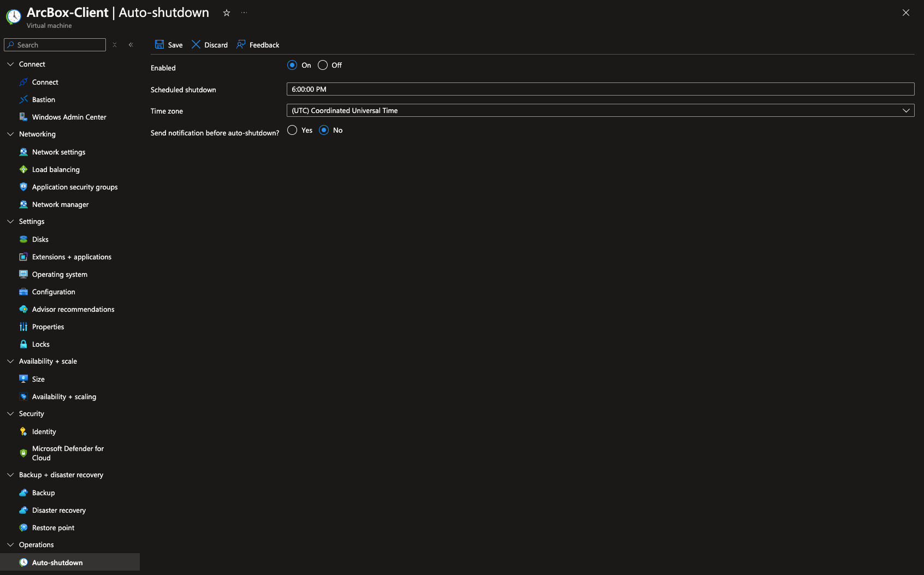Click the Backup cloud icon
The height and width of the screenshot is (575, 924).
(23, 493)
